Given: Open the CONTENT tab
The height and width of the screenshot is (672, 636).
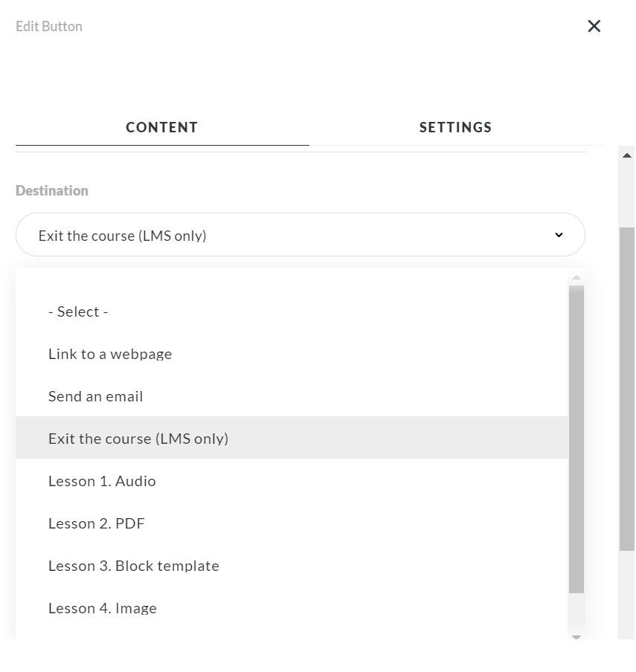Looking at the screenshot, I should tap(161, 127).
